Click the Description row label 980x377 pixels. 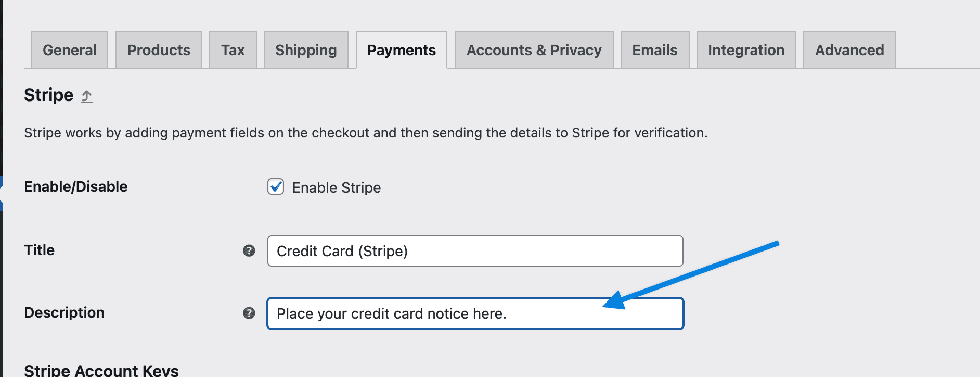(x=65, y=312)
